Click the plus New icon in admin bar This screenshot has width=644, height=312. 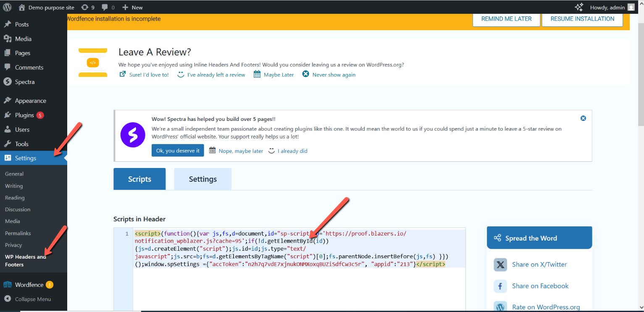[x=125, y=7]
